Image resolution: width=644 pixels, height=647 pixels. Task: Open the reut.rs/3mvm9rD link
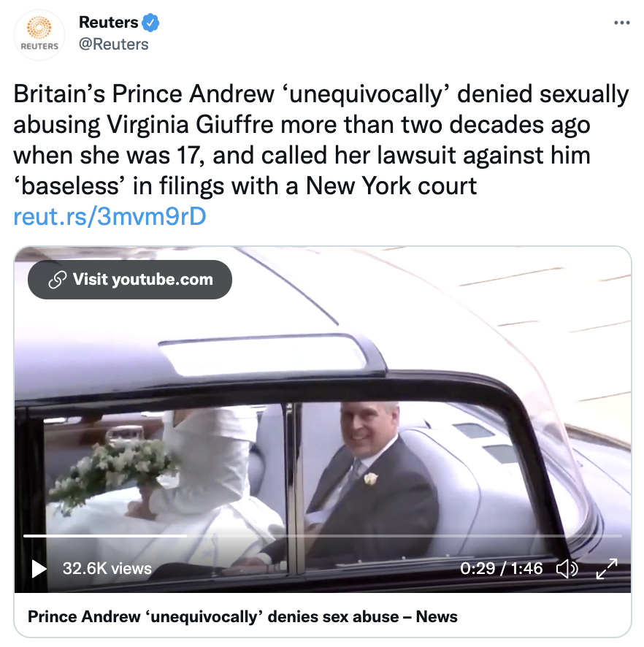(x=110, y=216)
